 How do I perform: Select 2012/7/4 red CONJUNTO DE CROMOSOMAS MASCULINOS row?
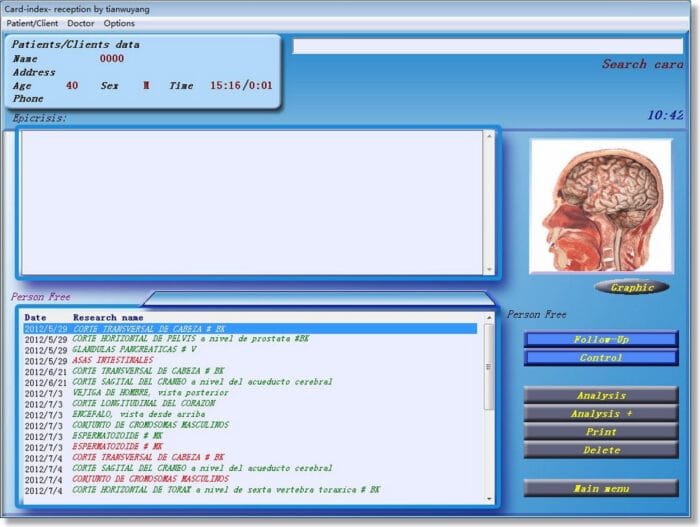coord(250,479)
